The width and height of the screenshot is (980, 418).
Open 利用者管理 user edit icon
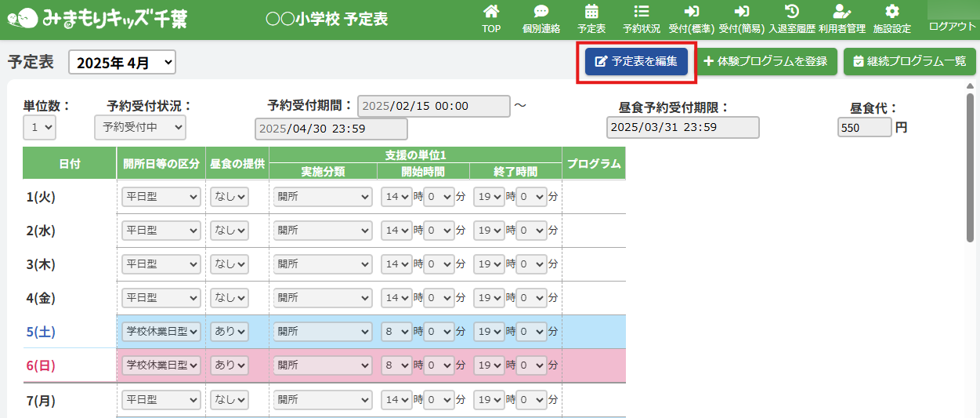841,12
